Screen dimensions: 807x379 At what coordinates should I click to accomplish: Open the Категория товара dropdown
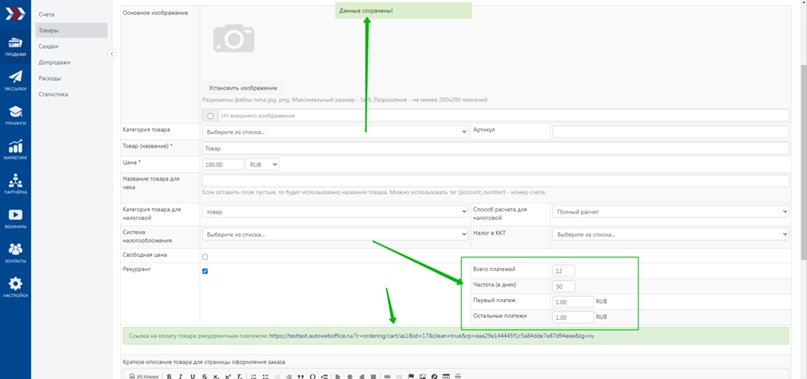tap(335, 132)
